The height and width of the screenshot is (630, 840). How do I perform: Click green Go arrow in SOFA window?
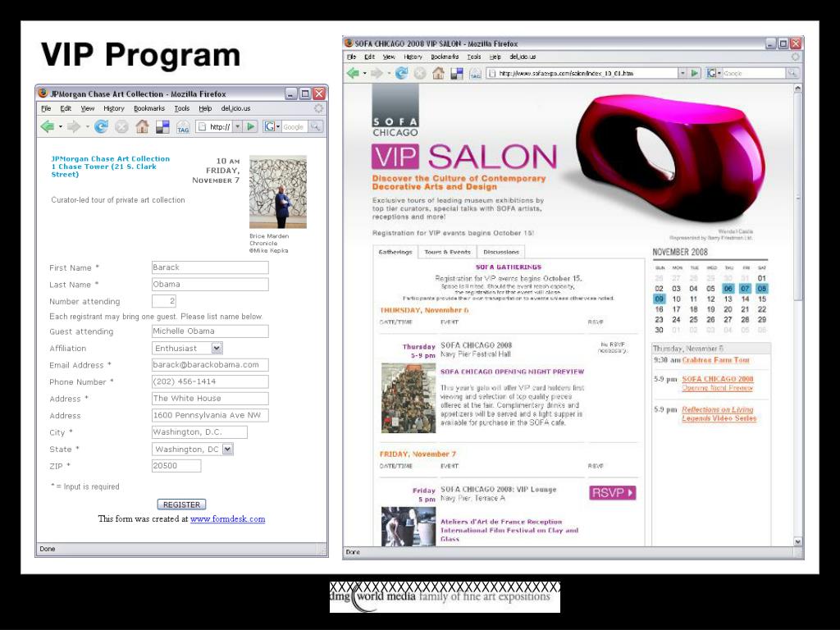pyautogui.click(x=695, y=73)
